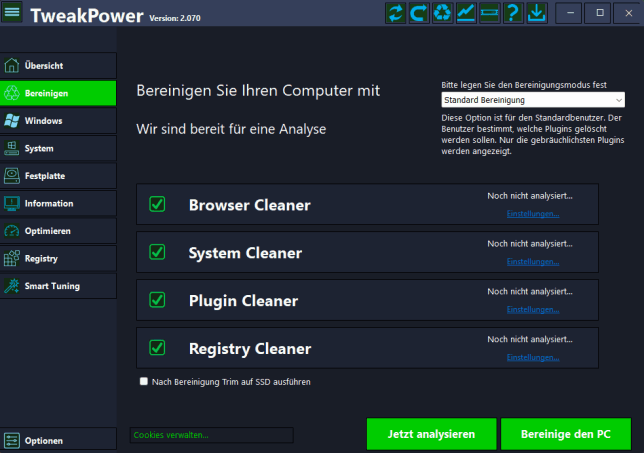Click the recycle symbol toolbar icon
The height and width of the screenshot is (453, 644).
click(443, 14)
